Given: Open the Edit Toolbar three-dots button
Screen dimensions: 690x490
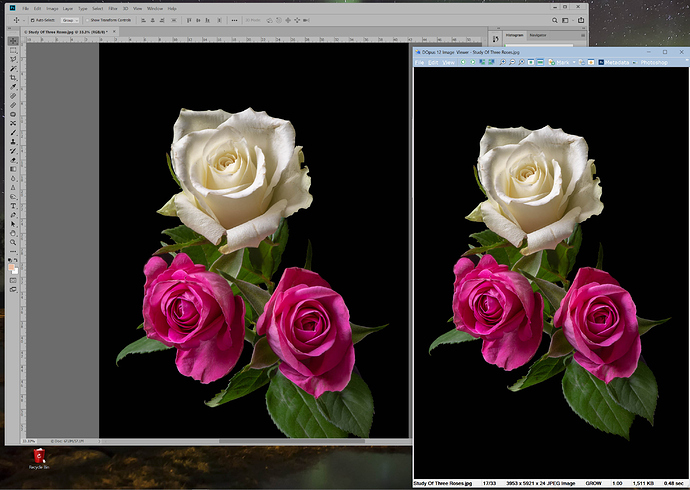Looking at the screenshot, I should coord(13,252).
